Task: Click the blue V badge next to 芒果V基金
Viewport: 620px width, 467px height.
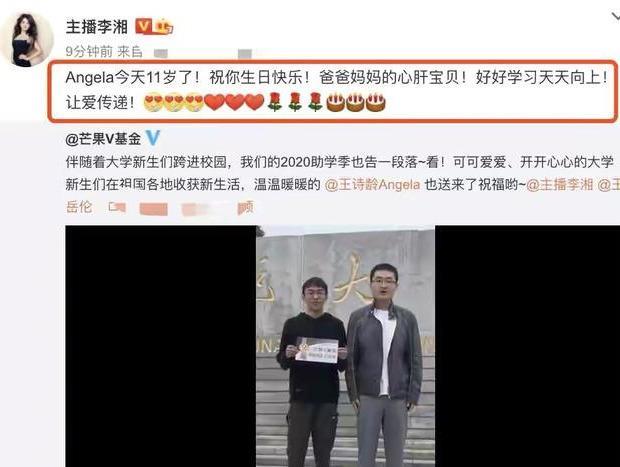Action: (x=153, y=138)
